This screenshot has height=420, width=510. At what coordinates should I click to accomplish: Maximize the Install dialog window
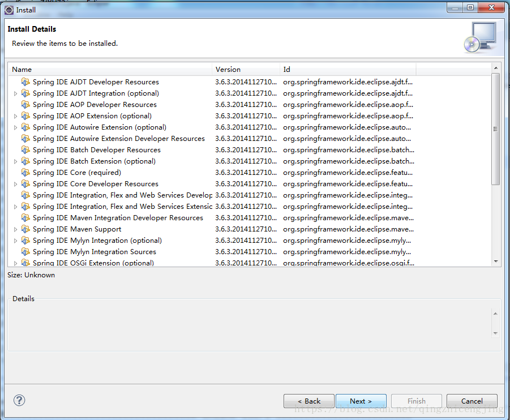[470, 7]
